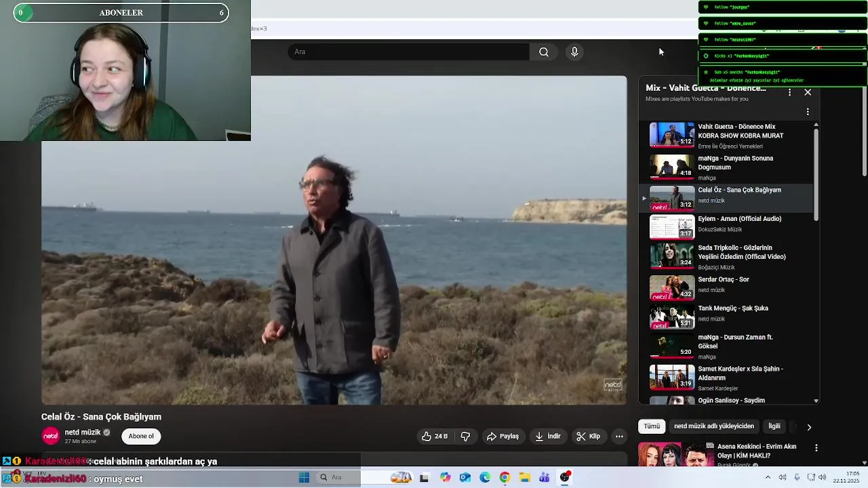This screenshot has height=488, width=868.
Task: Like the video with thumbs-up 24 B
Action: [435, 436]
